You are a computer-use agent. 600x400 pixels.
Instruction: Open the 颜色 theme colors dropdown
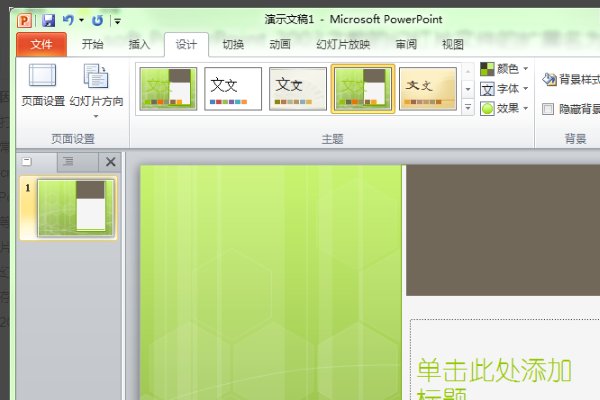pos(504,69)
